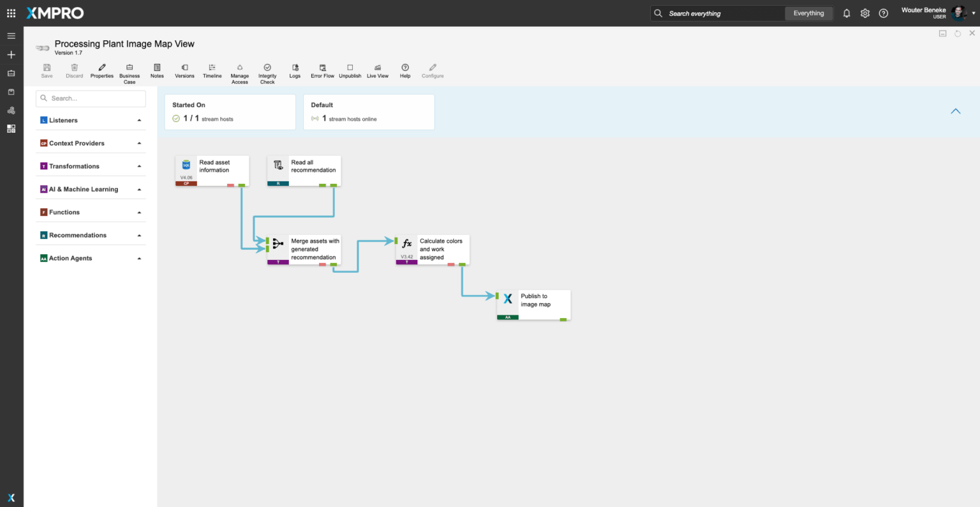
Task: Collapse the stream hosts status panel
Action: click(x=955, y=111)
